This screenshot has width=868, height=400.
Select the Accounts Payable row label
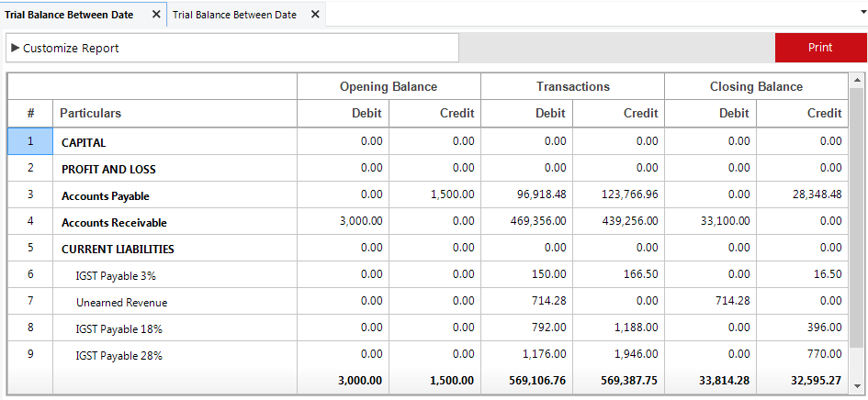[106, 195]
